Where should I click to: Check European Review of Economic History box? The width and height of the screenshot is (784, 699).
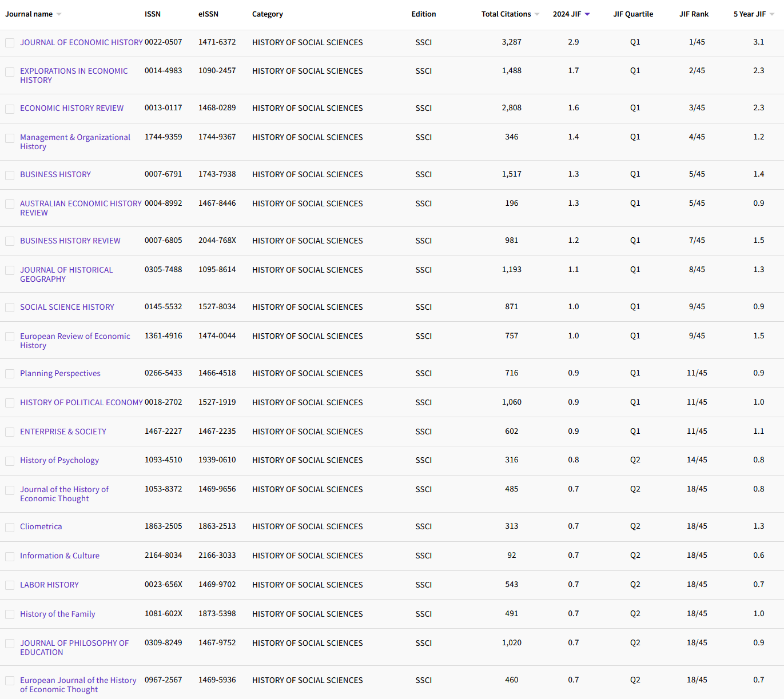point(10,337)
